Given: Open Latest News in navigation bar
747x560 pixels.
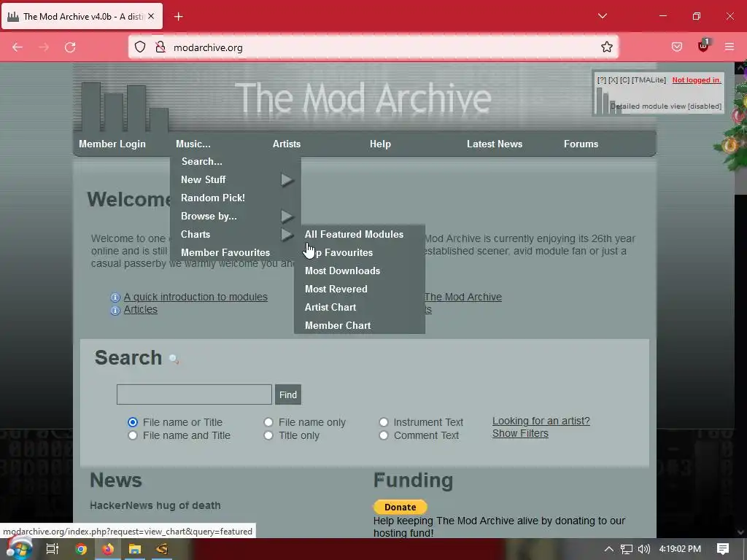Looking at the screenshot, I should click(495, 144).
